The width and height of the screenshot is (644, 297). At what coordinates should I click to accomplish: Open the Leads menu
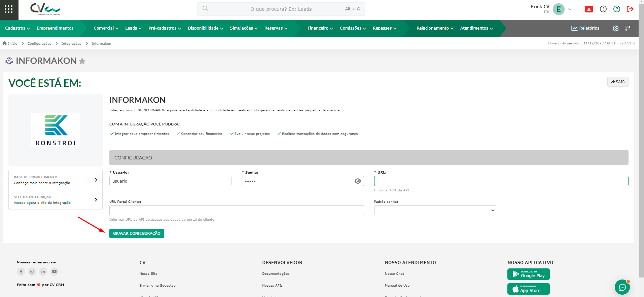(133, 28)
